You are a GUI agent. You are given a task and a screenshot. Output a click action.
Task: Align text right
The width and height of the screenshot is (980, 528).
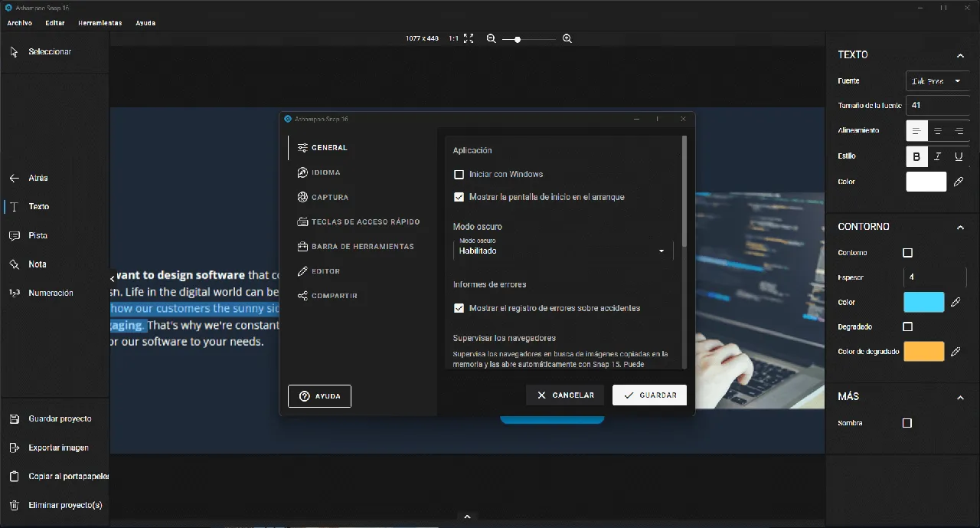tap(959, 131)
